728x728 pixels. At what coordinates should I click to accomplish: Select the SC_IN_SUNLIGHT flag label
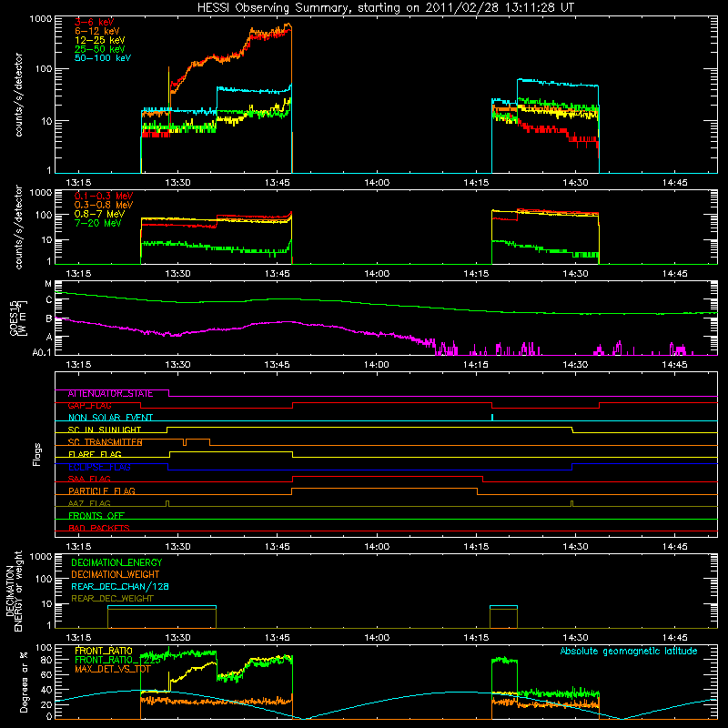click(105, 430)
